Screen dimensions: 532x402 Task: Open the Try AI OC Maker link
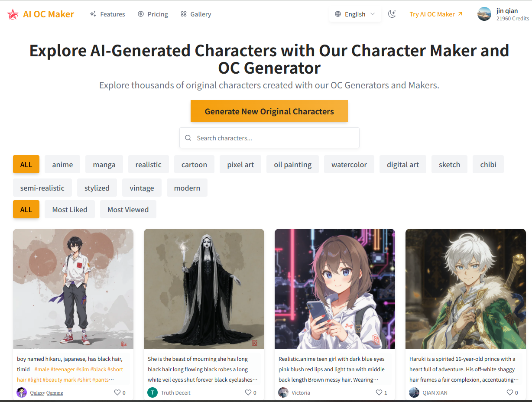(x=436, y=14)
